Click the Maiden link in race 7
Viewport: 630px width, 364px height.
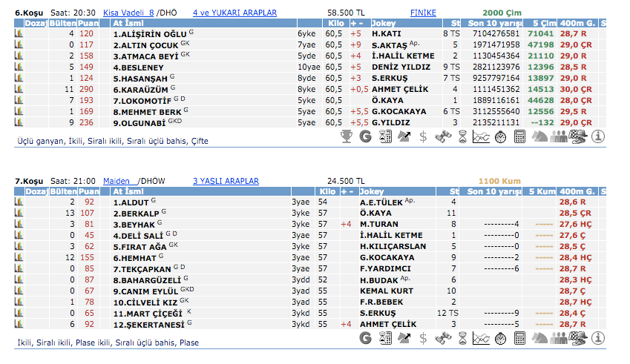tap(117, 181)
